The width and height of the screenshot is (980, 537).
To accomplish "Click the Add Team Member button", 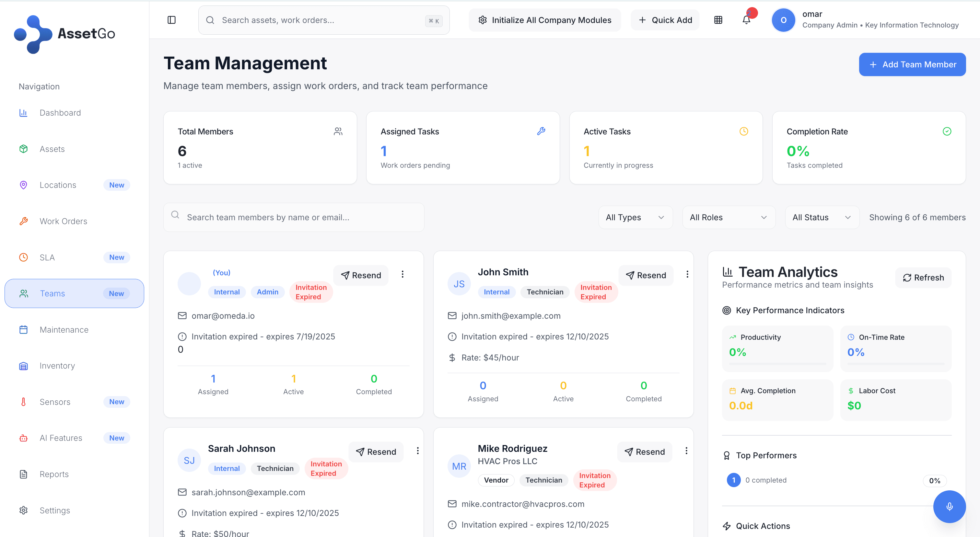I will 912,64.
